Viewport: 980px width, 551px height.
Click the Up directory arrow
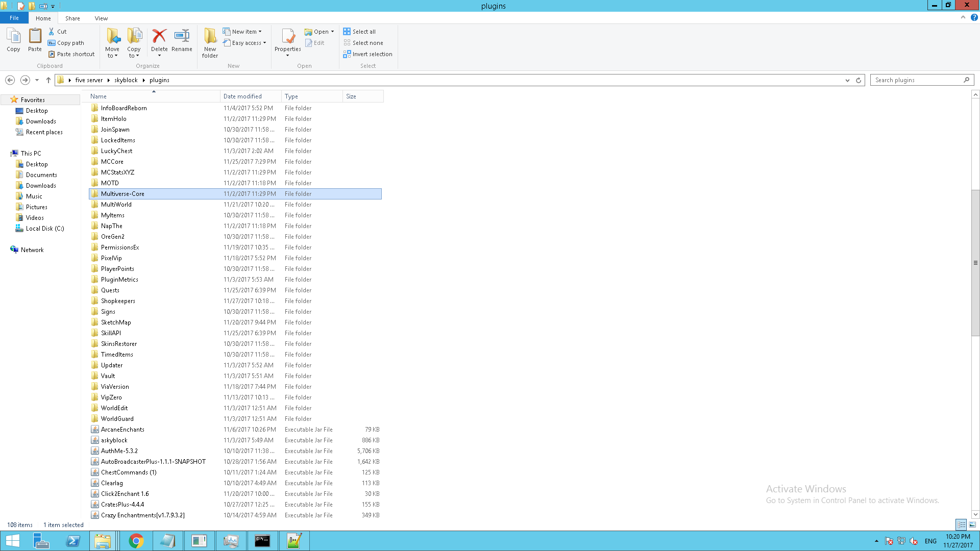[48, 80]
